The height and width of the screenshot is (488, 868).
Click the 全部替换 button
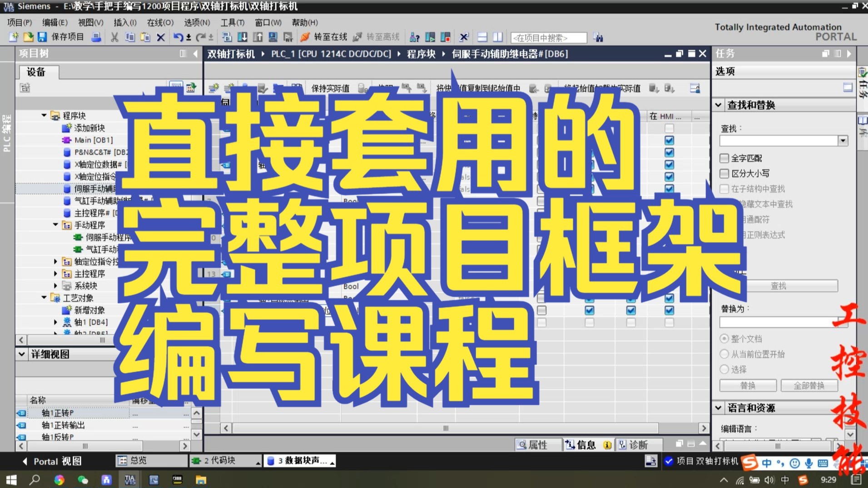(x=809, y=385)
